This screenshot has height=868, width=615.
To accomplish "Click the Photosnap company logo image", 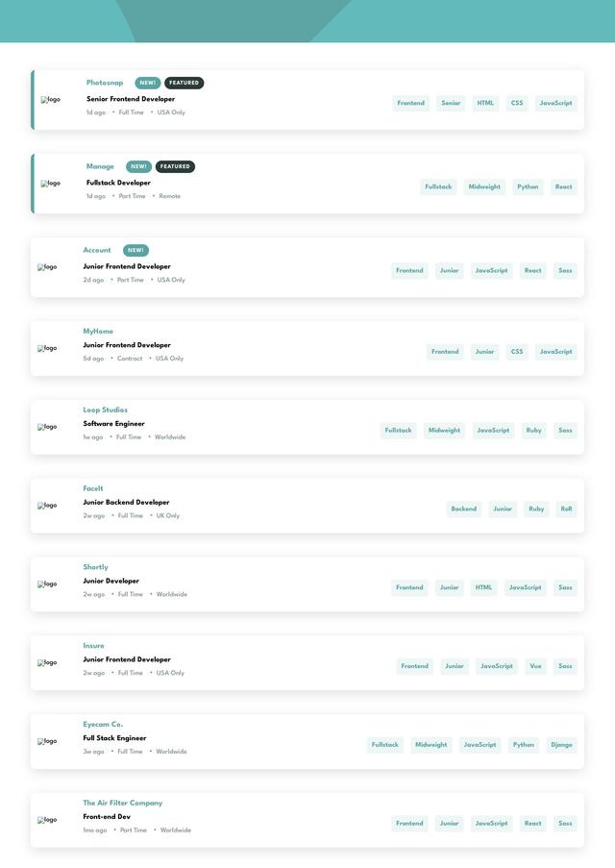I will click(50, 99).
